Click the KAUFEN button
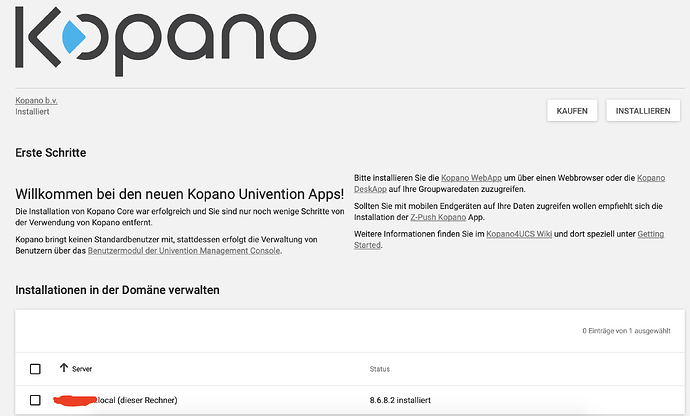The height and width of the screenshot is (416, 690). click(572, 111)
